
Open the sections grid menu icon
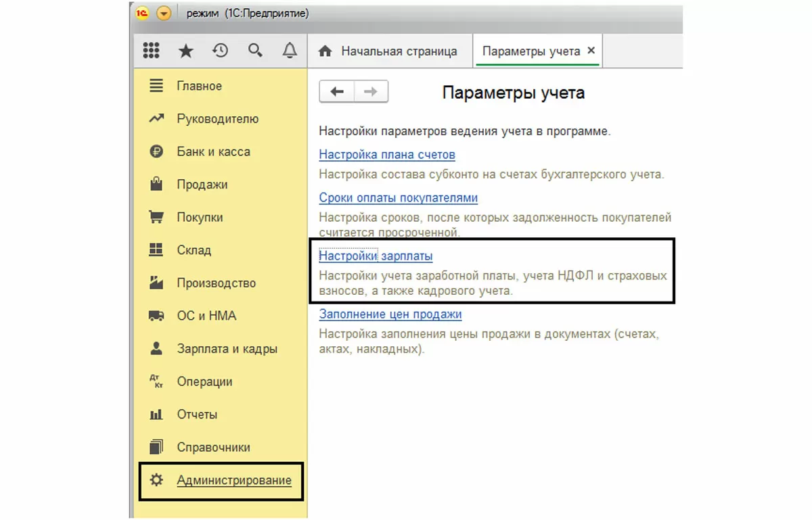151,51
